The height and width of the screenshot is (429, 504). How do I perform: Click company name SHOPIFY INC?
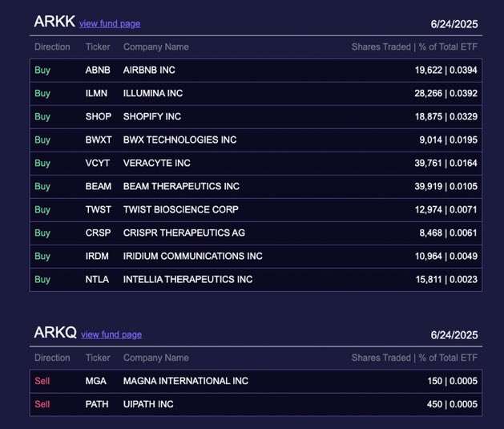click(x=152, y=116)
